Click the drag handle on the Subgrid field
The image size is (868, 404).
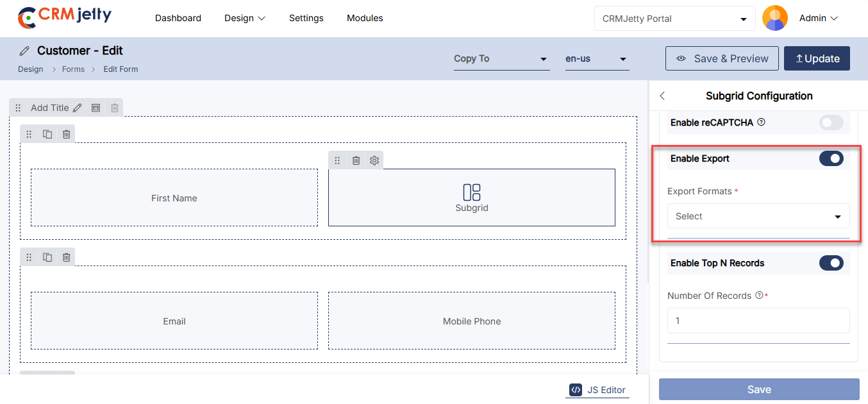(337, 160)
